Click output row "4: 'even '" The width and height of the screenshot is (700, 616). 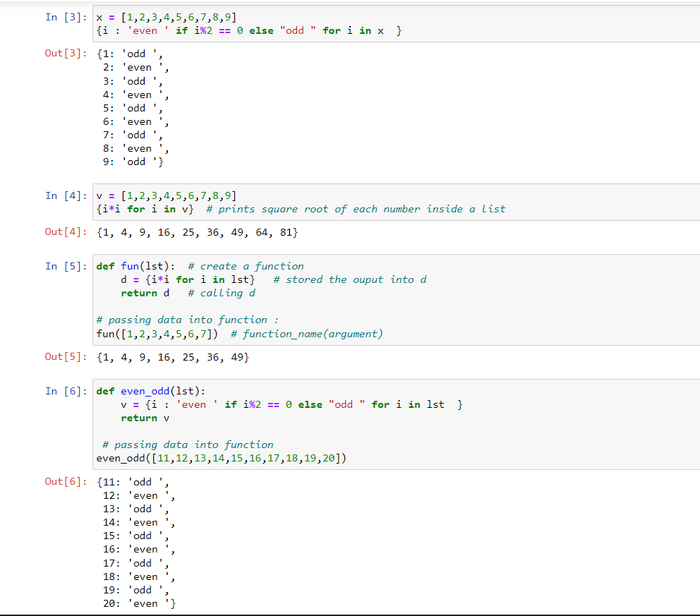135,95
